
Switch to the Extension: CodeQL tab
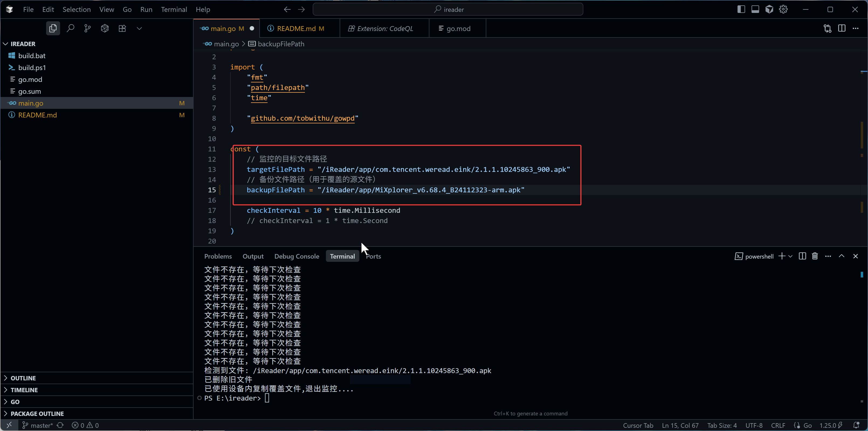point(385,28)
